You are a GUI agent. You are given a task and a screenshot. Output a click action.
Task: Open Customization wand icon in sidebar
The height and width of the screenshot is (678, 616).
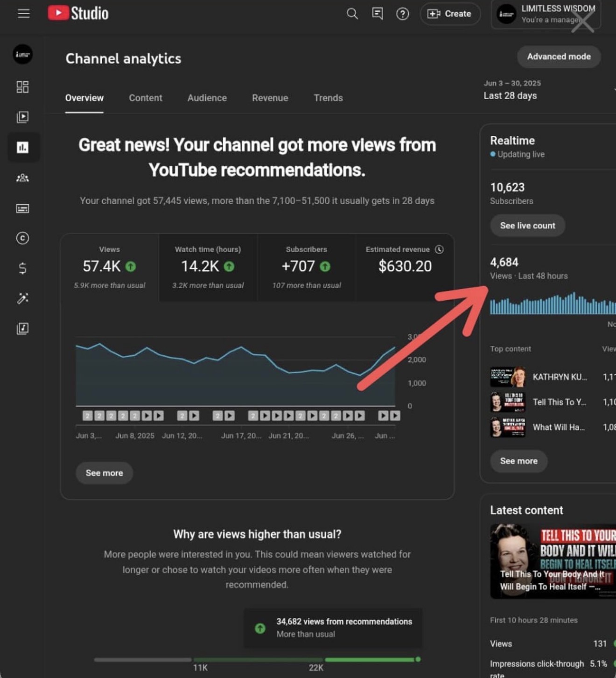click(x=22, y=298)
